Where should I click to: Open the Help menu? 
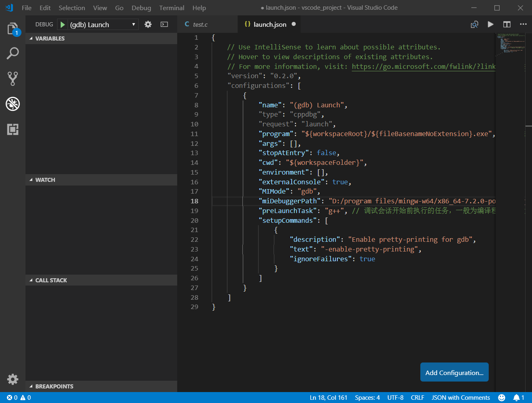[x=199, y=8]
